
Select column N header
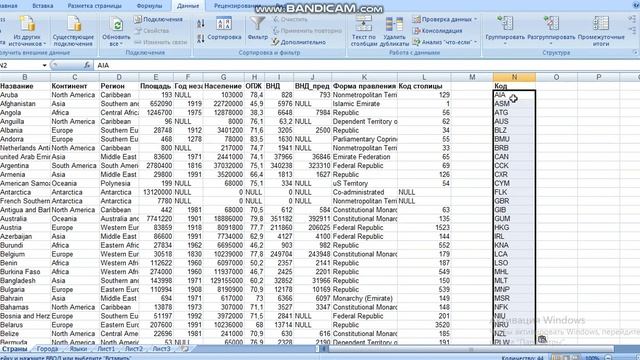(514, 77)
